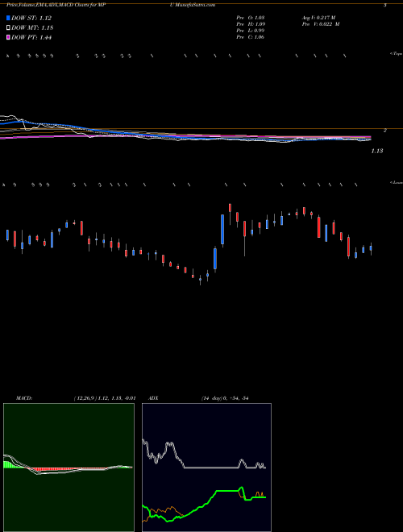Screen dimensions: 403x532
Task: Click the 'MunafaSutra.com' source text
Action: 195,5
